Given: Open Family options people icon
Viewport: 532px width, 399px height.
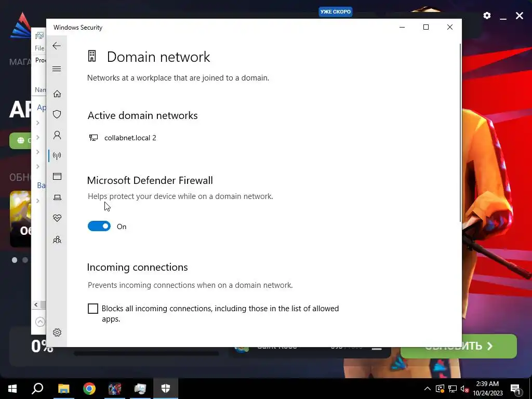Looking at the screenshot, I should coord(57,240).
